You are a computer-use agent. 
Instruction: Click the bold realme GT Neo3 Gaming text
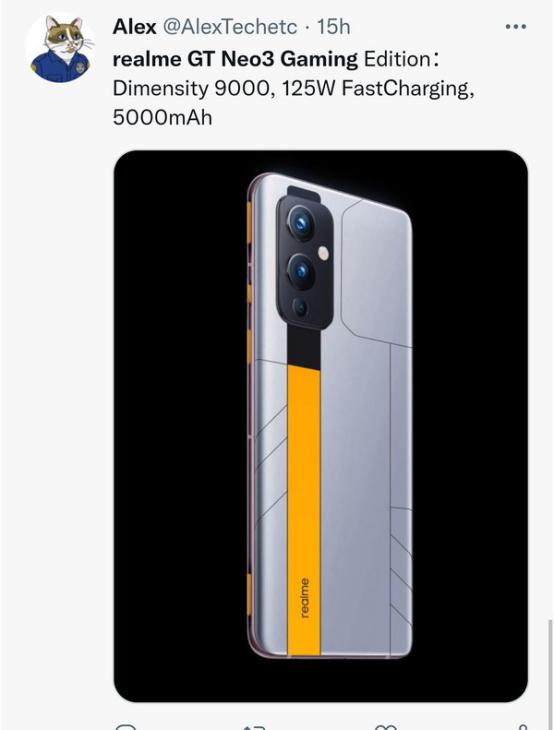tap(235, 60)
